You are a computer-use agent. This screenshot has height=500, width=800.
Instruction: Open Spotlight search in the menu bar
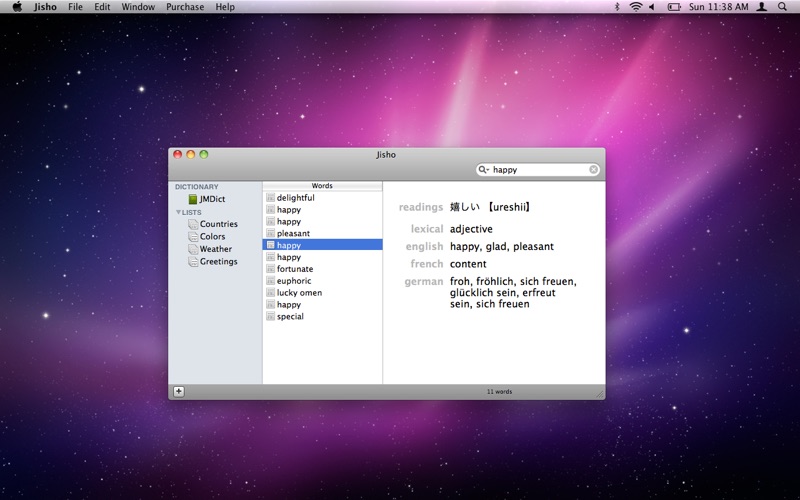tap(782, 7)
